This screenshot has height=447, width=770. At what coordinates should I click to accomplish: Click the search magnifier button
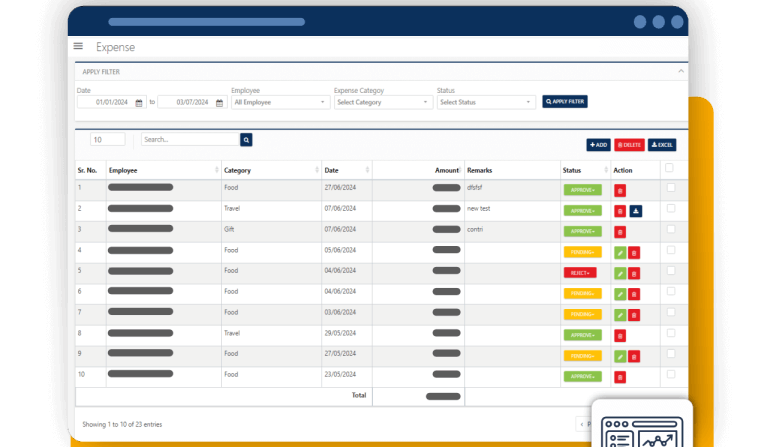coord(246,140)
